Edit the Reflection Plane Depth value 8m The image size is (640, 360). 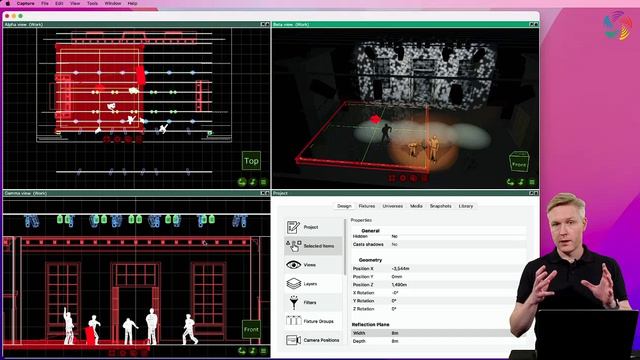395,341
